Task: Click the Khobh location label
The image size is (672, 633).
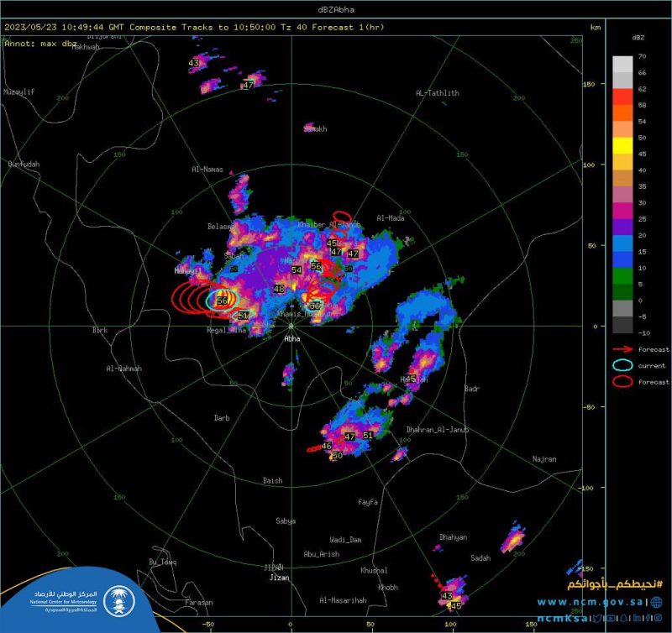Action: (x=388, y=587)
